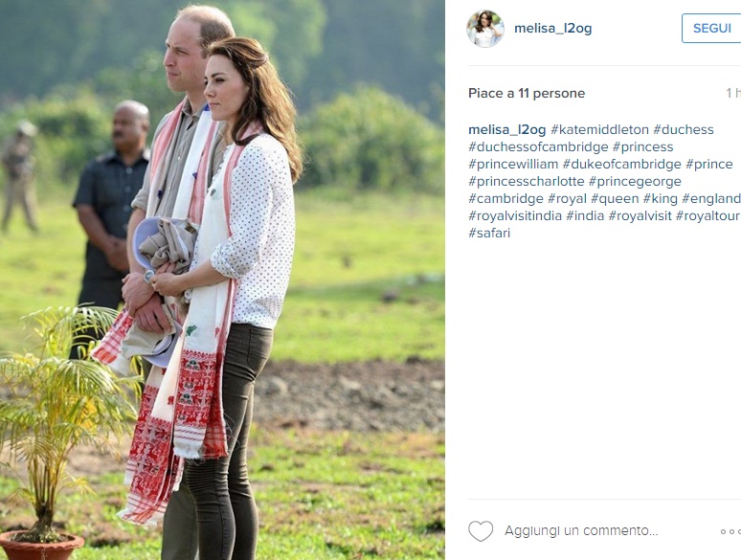741x560 pixels.
Task: Open the #royaltour hashtag
Action: (x=707, y=215)
